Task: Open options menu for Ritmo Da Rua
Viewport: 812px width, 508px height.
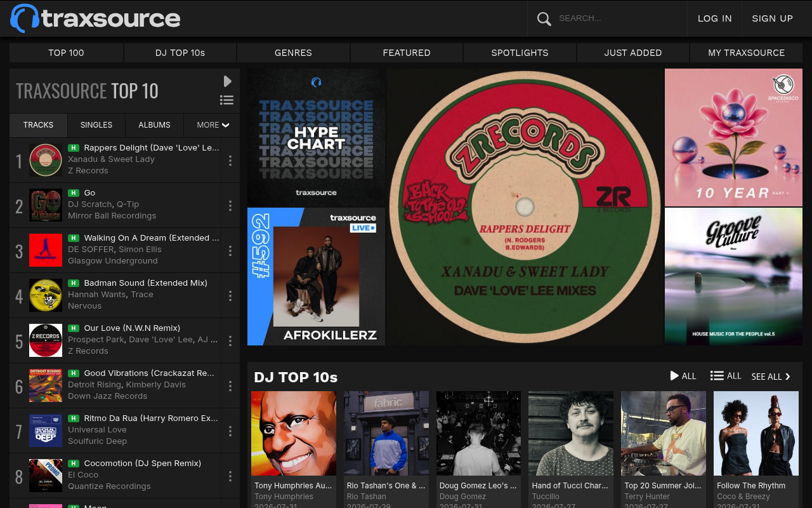Action: point(230,431)
